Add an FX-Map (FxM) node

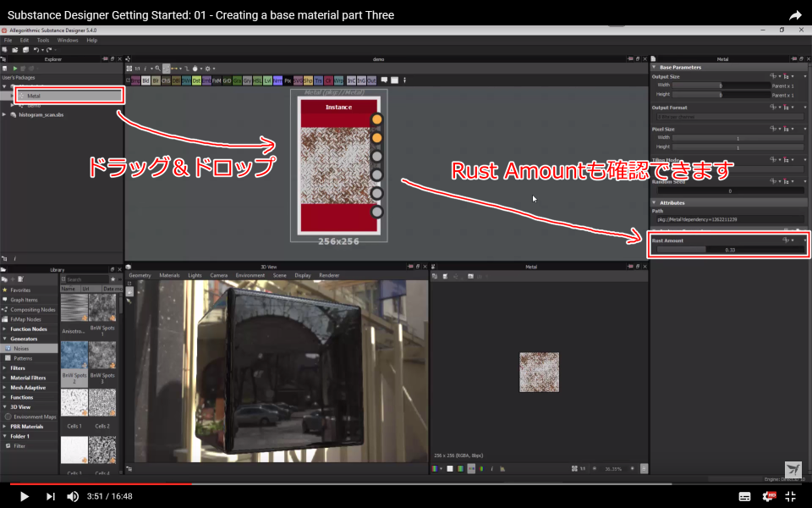(217, 81)
